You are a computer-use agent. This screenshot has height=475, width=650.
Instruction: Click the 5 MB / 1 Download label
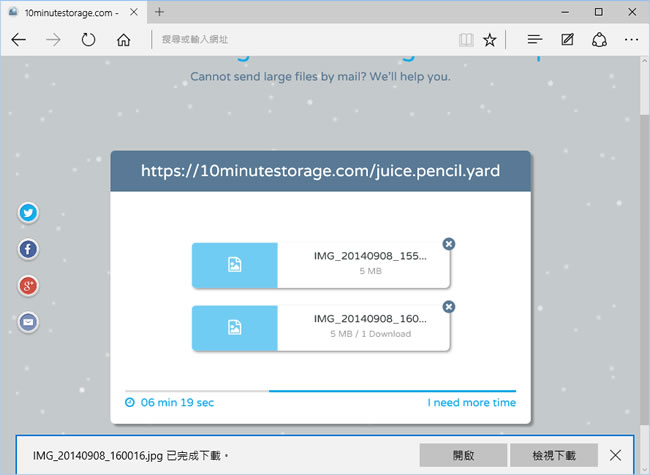371,334
